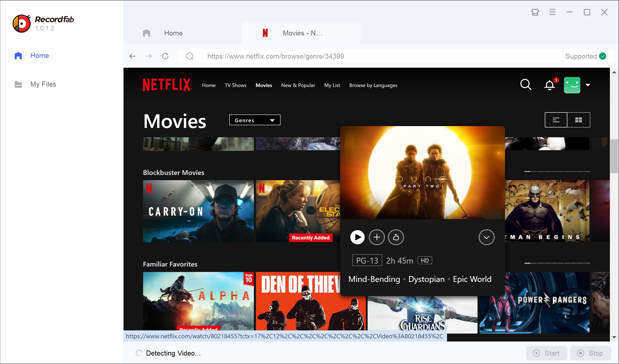Maximize the RecordFab window

click(587, 12)
